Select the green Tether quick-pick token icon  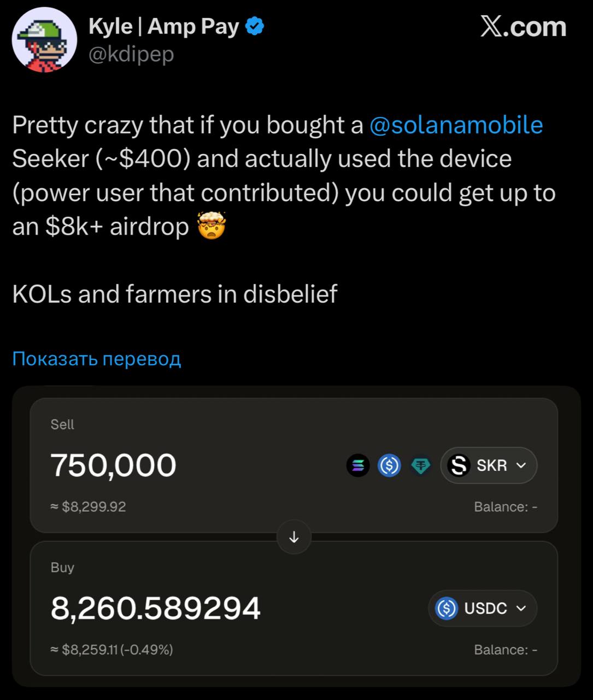pos(420,465)
